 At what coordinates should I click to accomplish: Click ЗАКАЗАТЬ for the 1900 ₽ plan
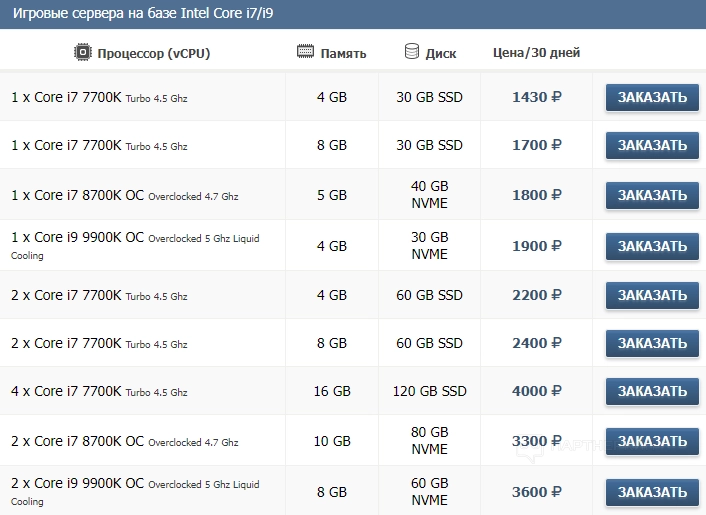click(652, 246)
